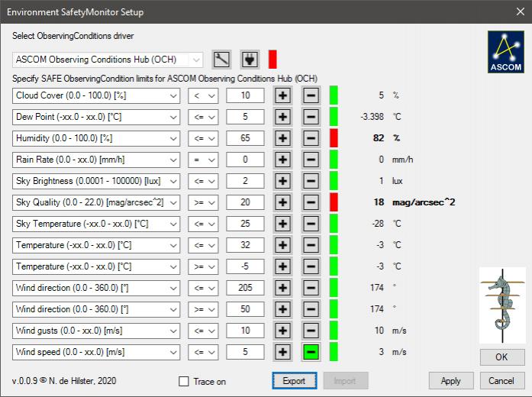
Task: Click the plug connect icon
Action: (250, 60)
